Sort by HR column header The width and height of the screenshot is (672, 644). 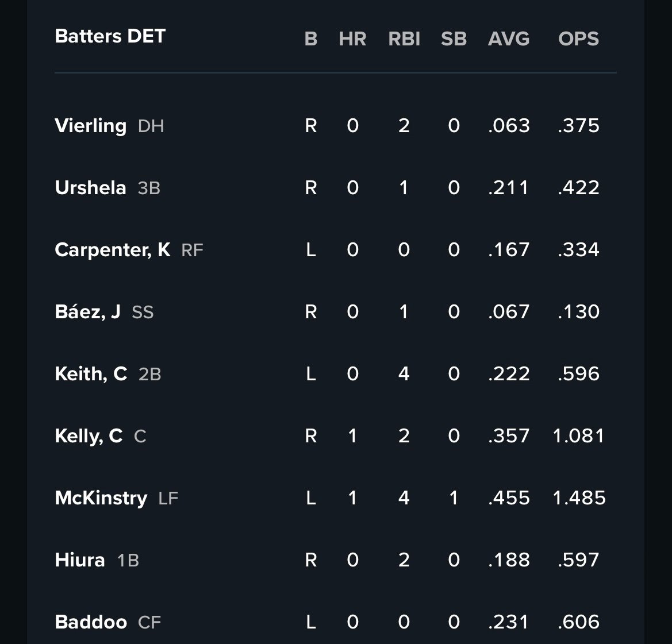(352, 39)
